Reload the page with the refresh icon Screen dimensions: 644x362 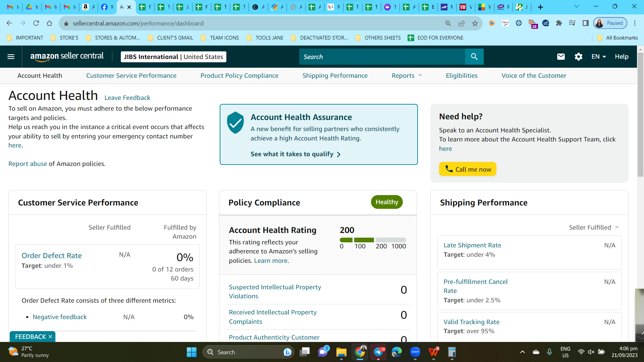click(x=36, y=23)
